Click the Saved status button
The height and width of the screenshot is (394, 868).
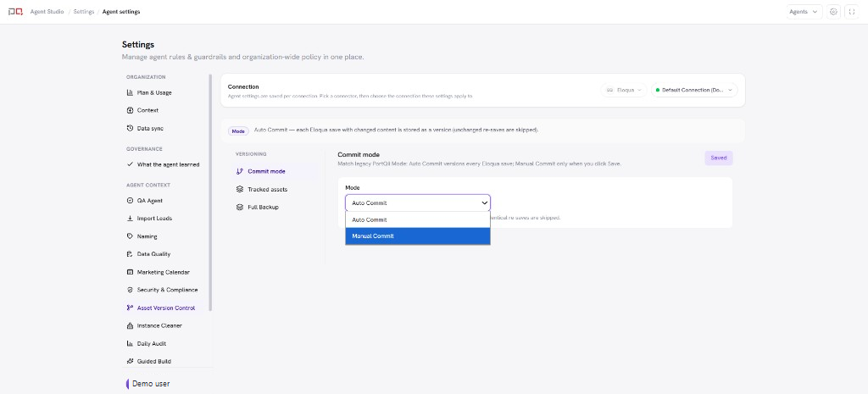tap(719, 158)
